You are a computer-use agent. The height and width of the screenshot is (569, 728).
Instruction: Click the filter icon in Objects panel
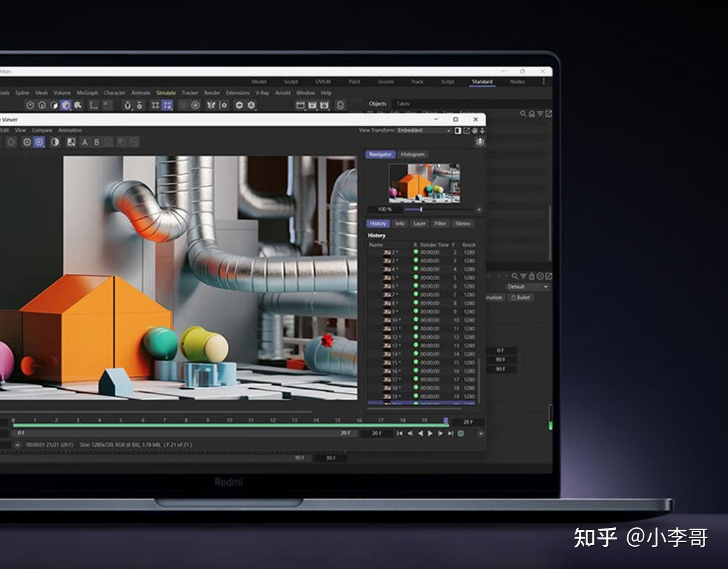(x=540, y=114)
